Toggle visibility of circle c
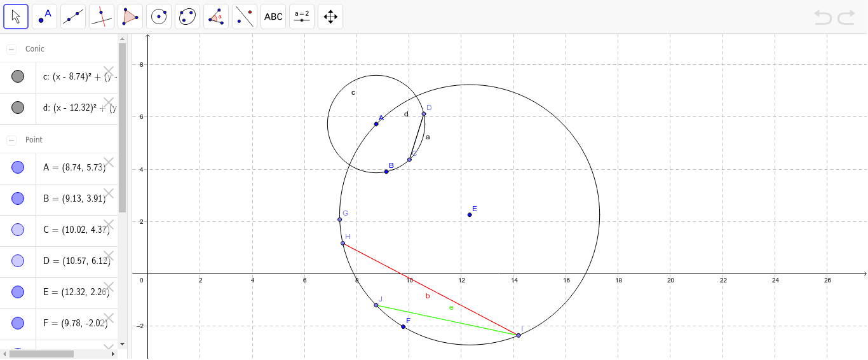Screen dimensions: 868x360 [x=18, y=77]
